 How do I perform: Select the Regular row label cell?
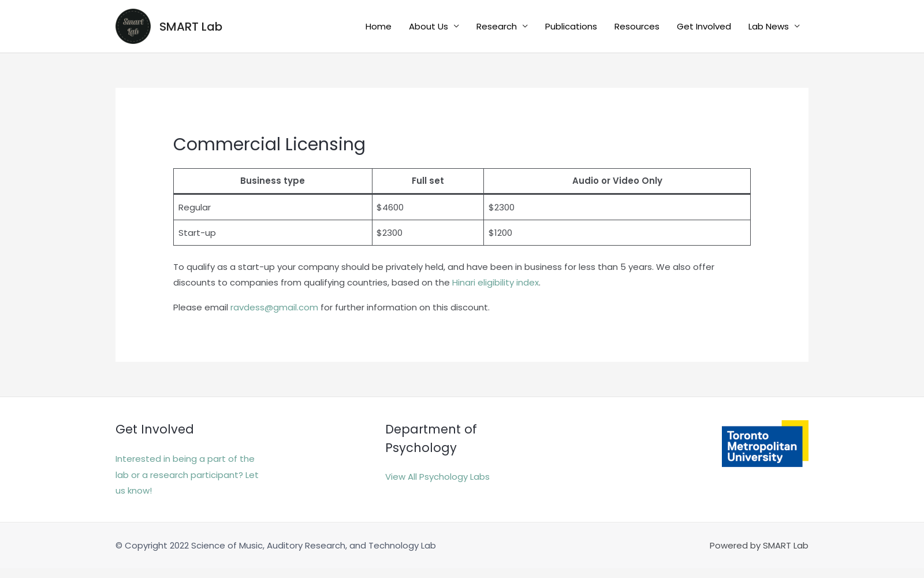click(x=273, y=208)
